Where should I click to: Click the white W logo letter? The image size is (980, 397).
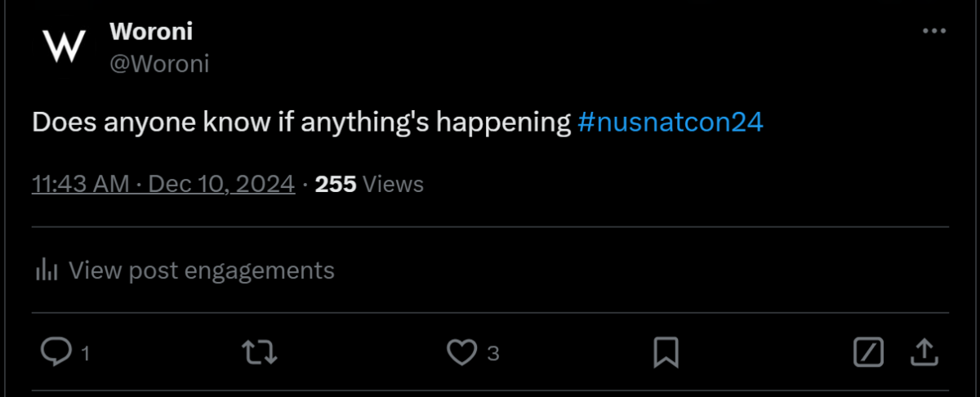click(65, 46)
